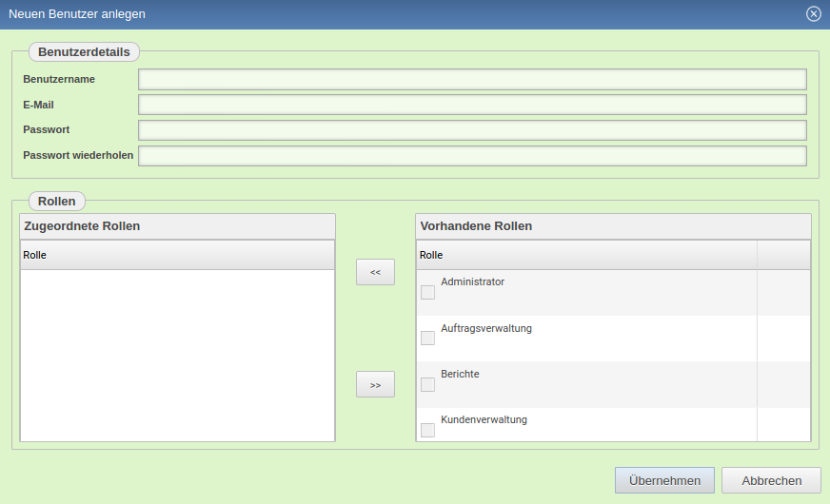
Task: Select the Kundenverwaltung role checkbox
Action: pos(428,430)
